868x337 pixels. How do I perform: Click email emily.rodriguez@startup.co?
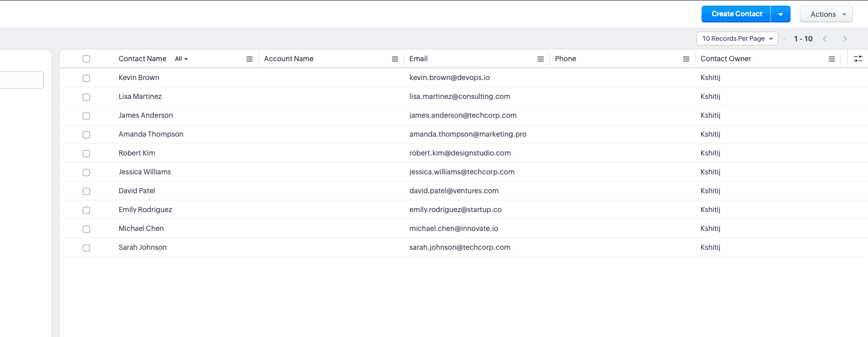pyautogui.click(x=456, y=210)
